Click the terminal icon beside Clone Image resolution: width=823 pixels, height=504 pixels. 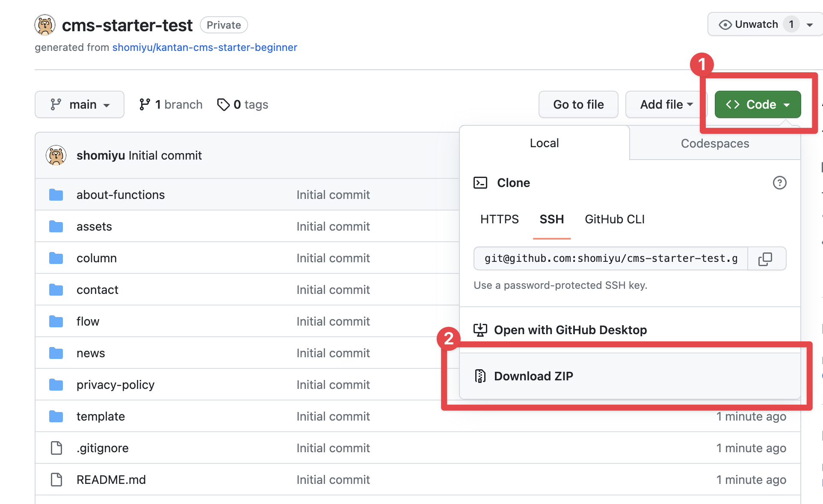point(480,183)
